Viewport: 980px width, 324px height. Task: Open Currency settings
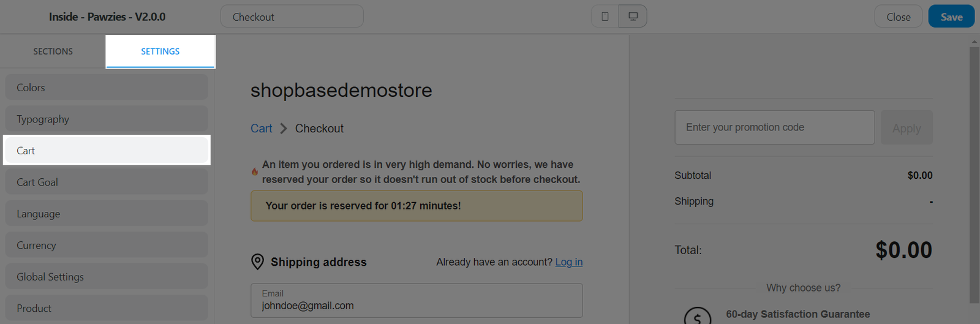point(107,245)
